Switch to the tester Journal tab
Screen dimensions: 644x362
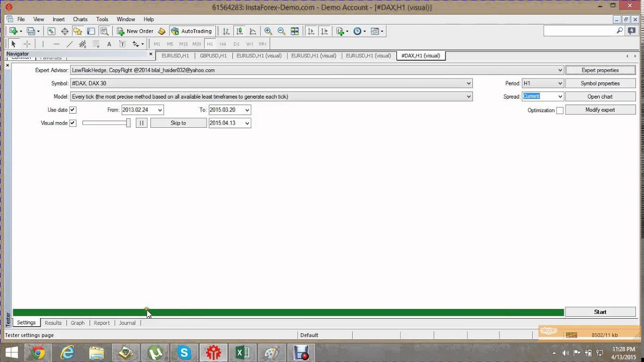(x=127, y=323)
